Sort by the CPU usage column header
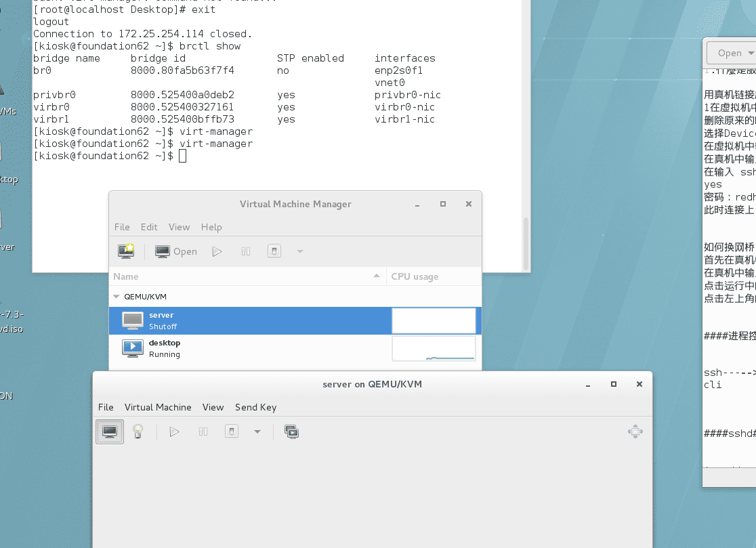Screen dimensions: 756x548 [434, 276]
